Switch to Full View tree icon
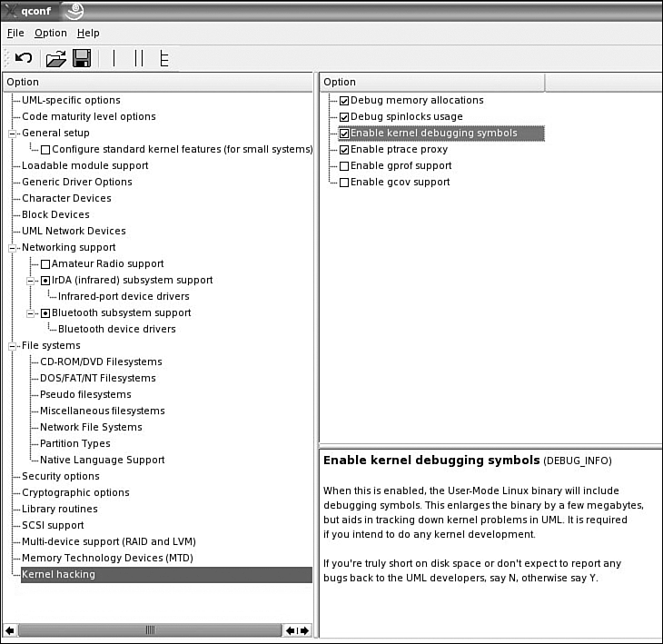 [x=163, y=58]
